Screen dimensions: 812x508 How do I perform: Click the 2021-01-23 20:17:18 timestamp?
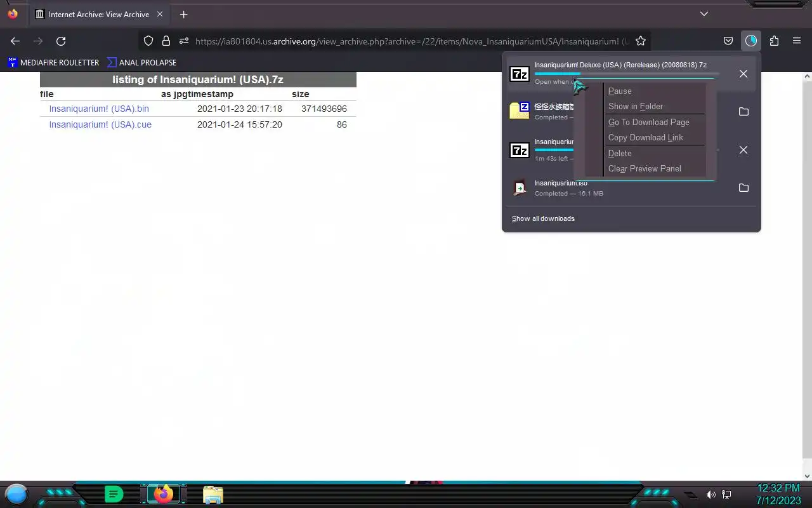240,109
